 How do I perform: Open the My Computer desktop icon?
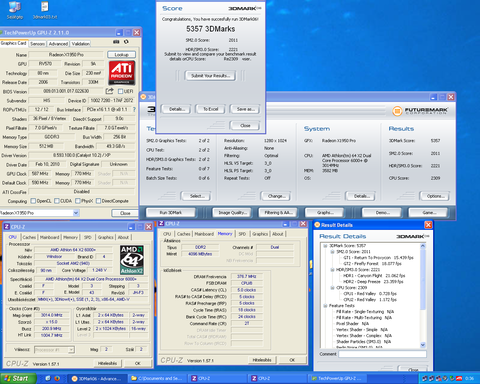[14, 9]
